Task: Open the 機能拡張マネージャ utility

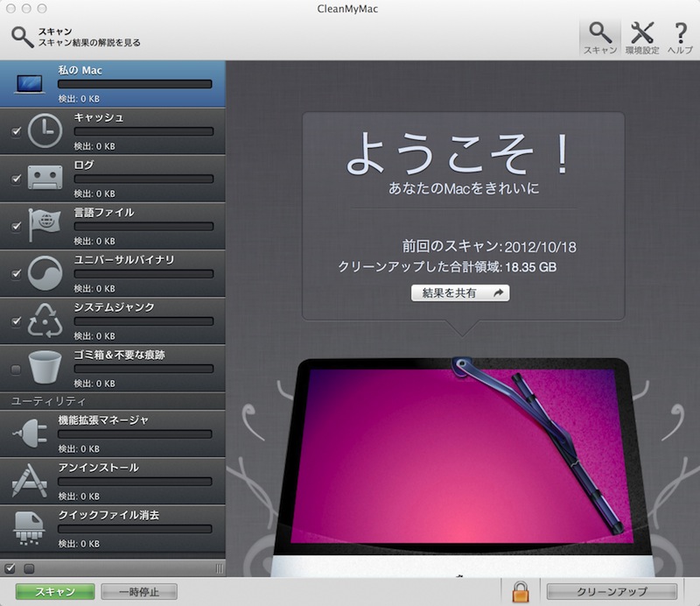Action: tap(113, 433)
